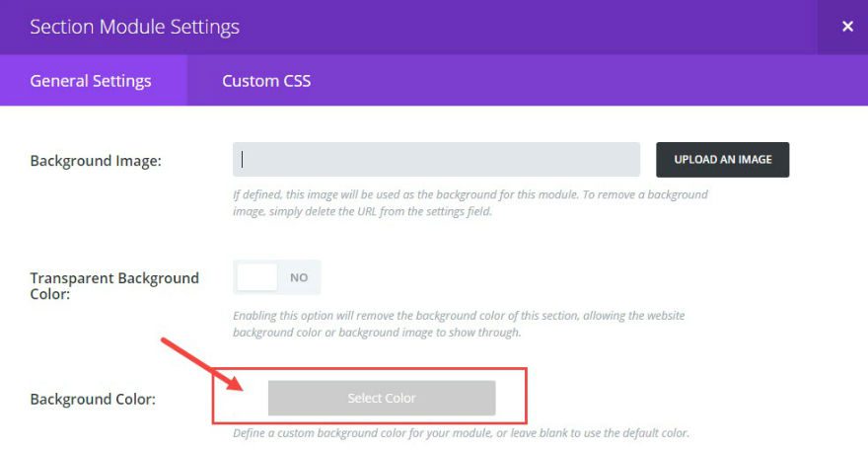The height and width of the screenshot is (452, 868).
Task: Toggle the Transparent Background Color switch
Action: (x=277, y=277)
